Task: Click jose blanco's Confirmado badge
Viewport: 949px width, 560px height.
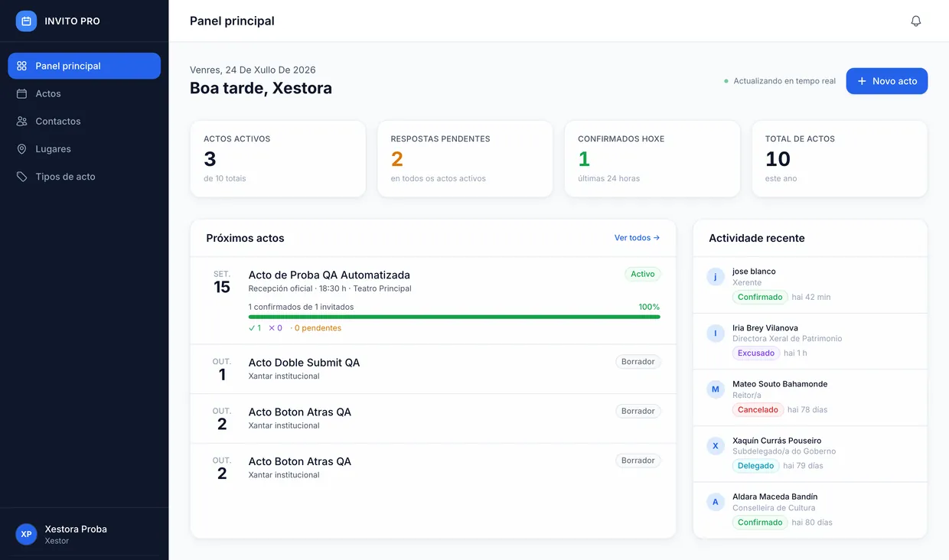Action: [x=760, y=297]
